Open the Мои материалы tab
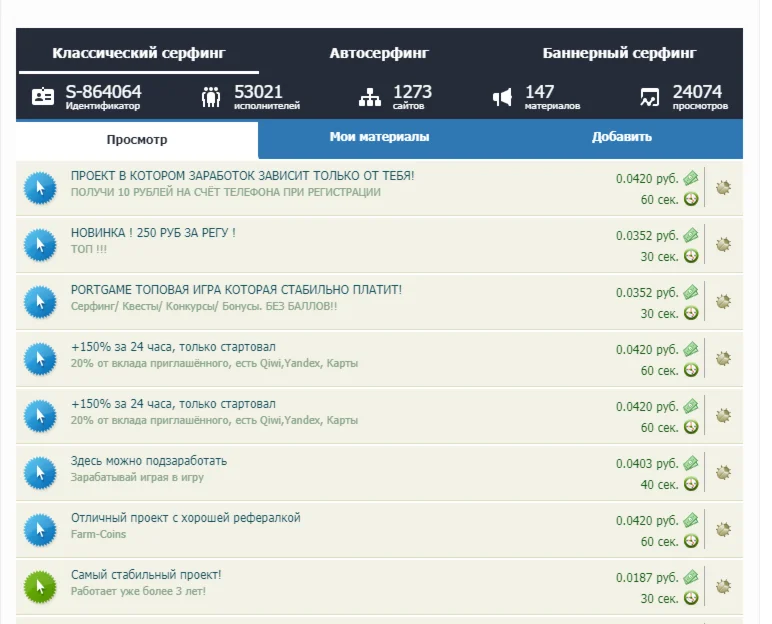 coord(379,137)
